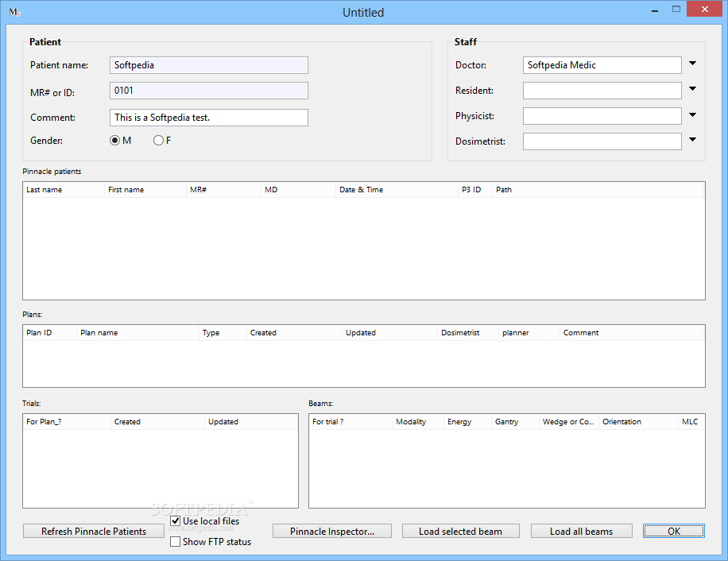Click the Doctor combo box field
This screenshot has height=561, width=728.
tap(602, 65)
